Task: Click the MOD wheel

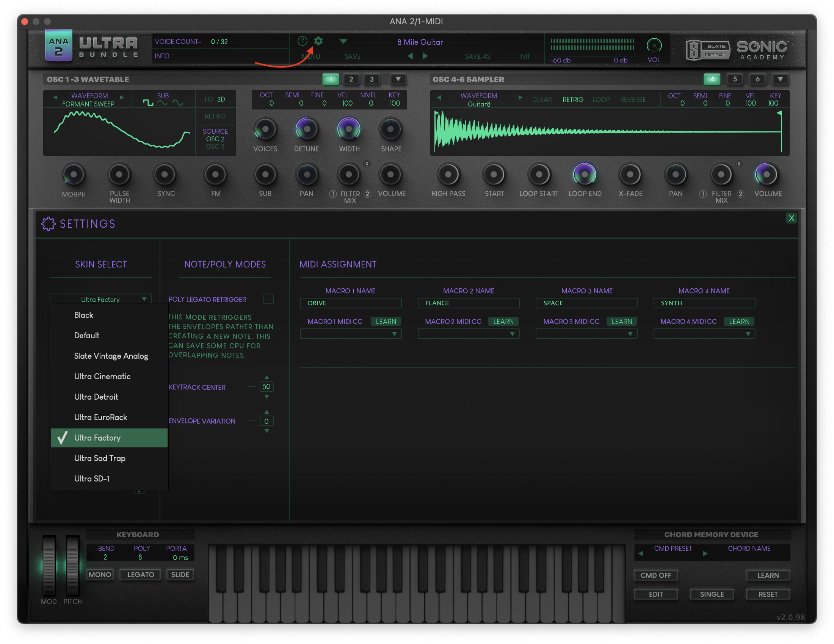Action: click(x=49, y=566)
